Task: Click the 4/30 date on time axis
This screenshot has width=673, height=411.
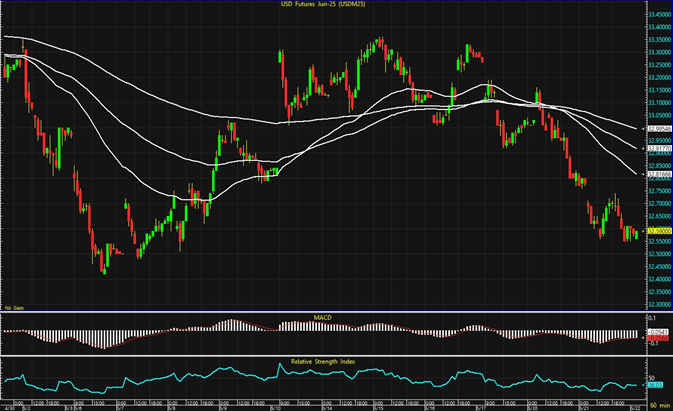Action: (x=8, y=406)
